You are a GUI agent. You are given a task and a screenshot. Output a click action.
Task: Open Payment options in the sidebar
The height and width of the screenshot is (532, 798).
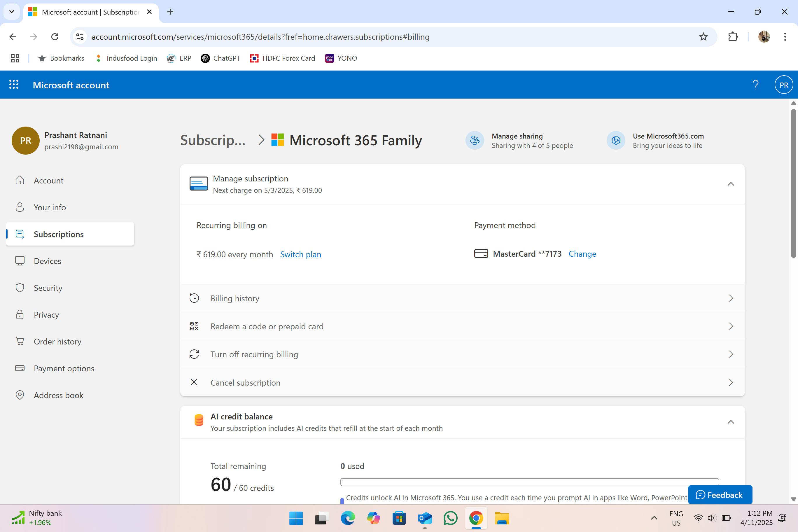click(70, 368)
